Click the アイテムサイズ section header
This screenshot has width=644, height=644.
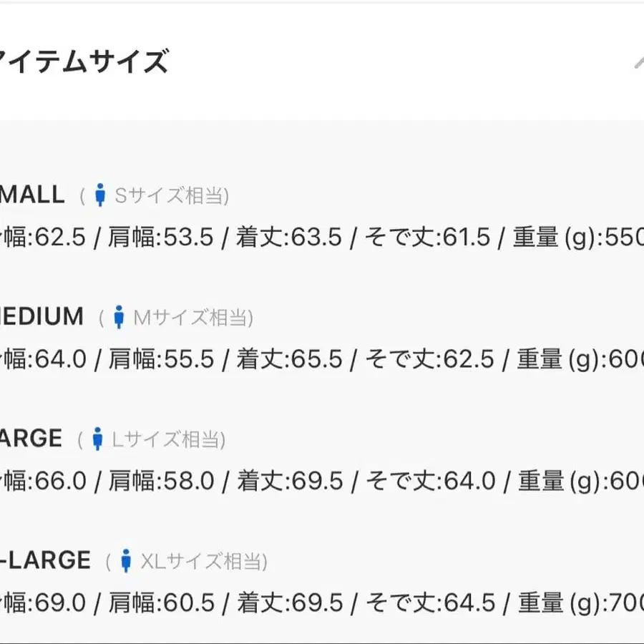tap(84, 63)
